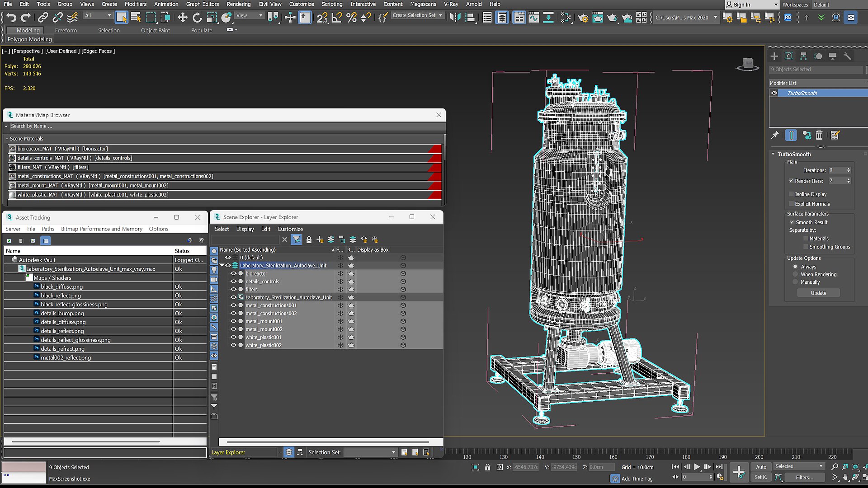The image size is (868, 488).
Task: Open the Utilities wrench panel
Action: pyautogui.click(x=847, y=56)
